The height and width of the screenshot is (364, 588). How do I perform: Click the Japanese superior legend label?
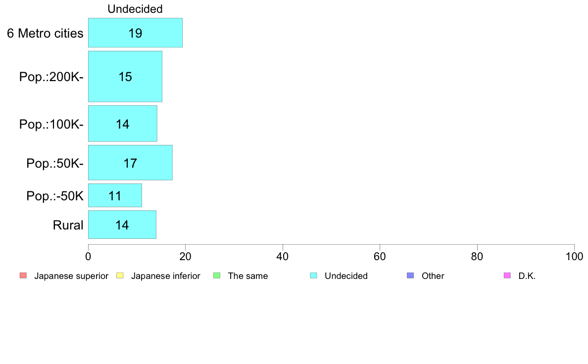pyautogui.click(x=71, y=276)
